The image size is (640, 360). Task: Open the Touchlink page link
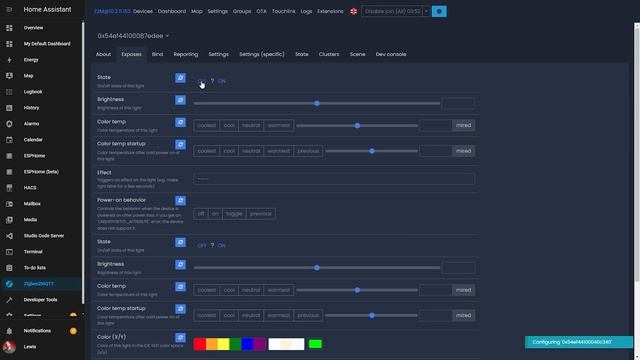tap(284, 11)
